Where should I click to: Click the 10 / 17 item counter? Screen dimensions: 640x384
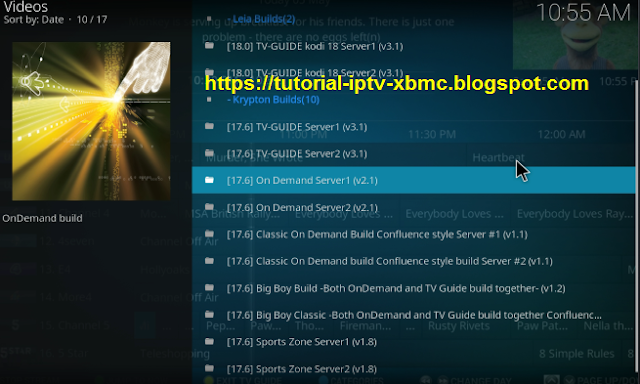point(92,20)
